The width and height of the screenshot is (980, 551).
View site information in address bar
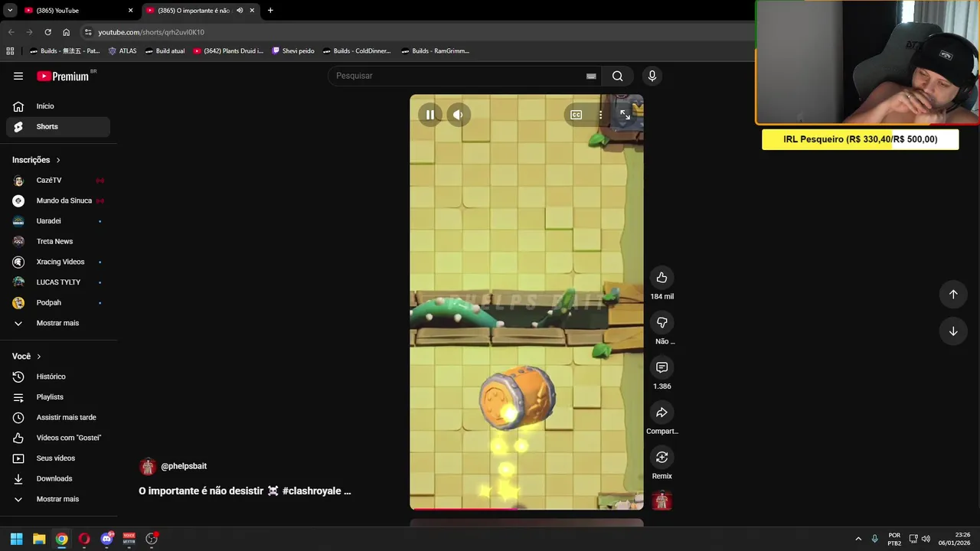(88, 32)
